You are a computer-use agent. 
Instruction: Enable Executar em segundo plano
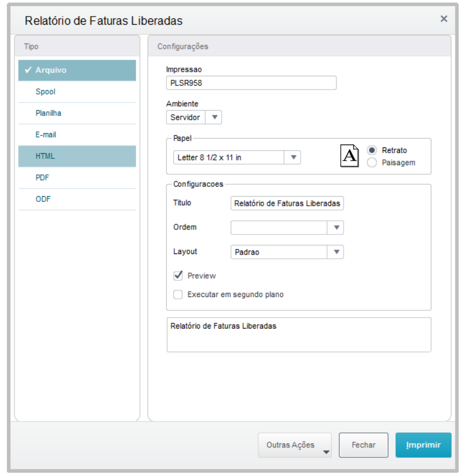pos(178,295)
